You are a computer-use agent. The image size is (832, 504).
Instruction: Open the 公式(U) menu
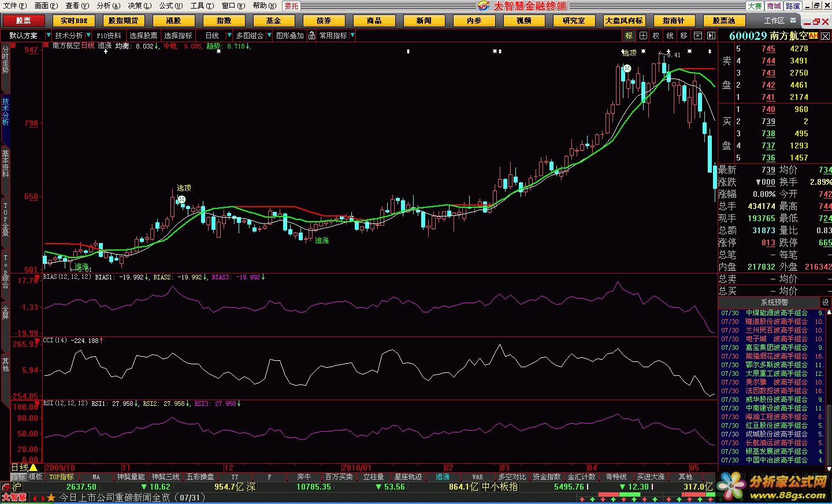tap(171, 6)
